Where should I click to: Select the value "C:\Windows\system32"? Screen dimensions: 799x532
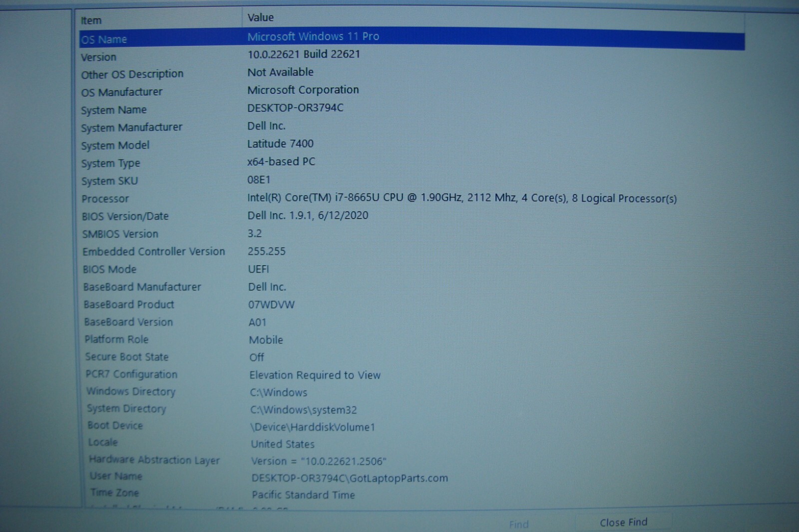click(304, 410)
